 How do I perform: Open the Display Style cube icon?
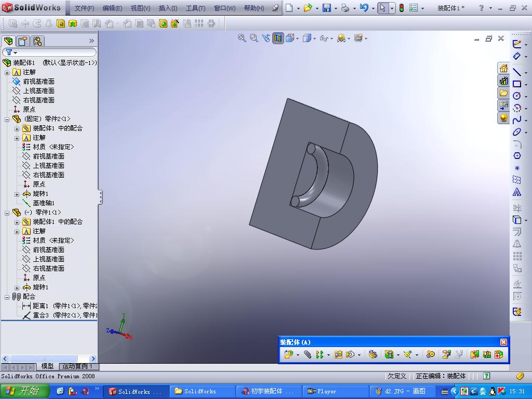(307, 38)
